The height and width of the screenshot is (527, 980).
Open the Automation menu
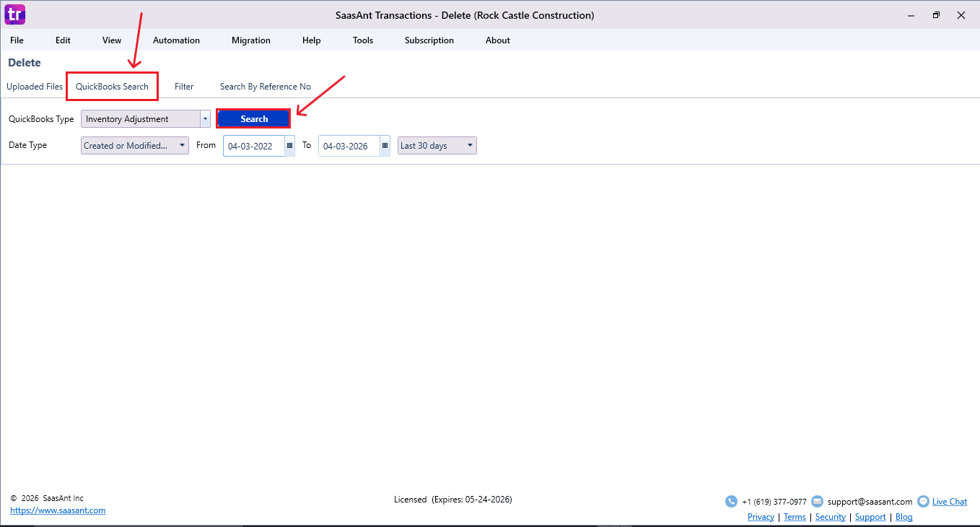176,40
